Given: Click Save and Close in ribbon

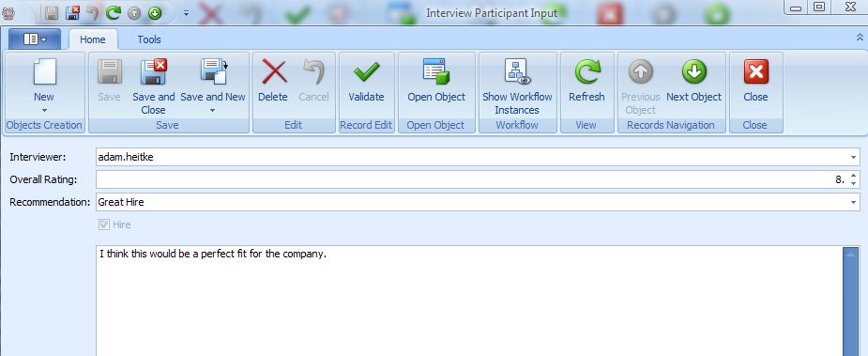Looking at the screenshot, I should point(153,86).
